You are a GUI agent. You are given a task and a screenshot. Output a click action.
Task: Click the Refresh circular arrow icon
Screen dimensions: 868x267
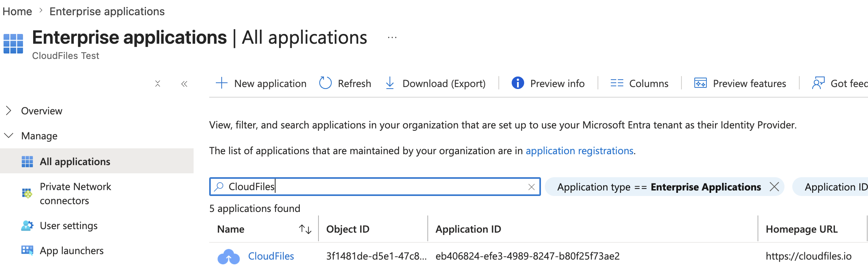coord(325,83)
